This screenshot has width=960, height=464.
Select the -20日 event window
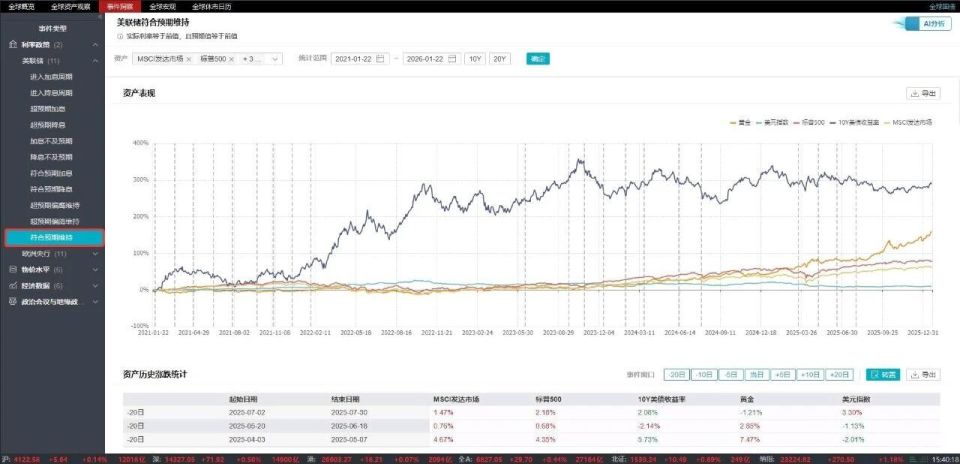tap(677, 375)
